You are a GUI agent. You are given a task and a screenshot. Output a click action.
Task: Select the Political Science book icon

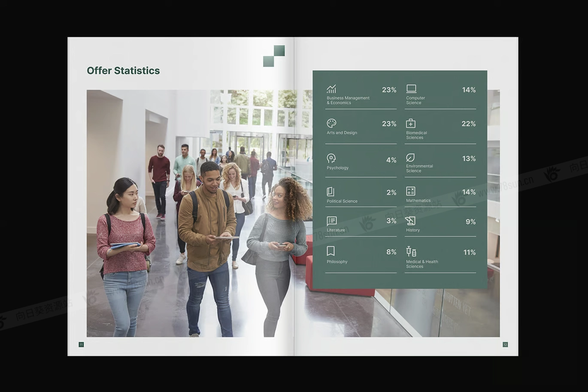tap(330, 191)
